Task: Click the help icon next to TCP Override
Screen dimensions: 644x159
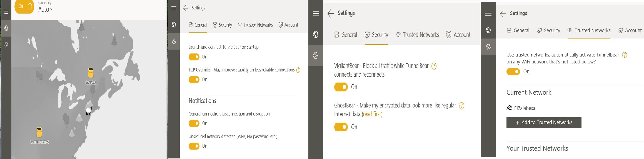Action: pos(298,70)
